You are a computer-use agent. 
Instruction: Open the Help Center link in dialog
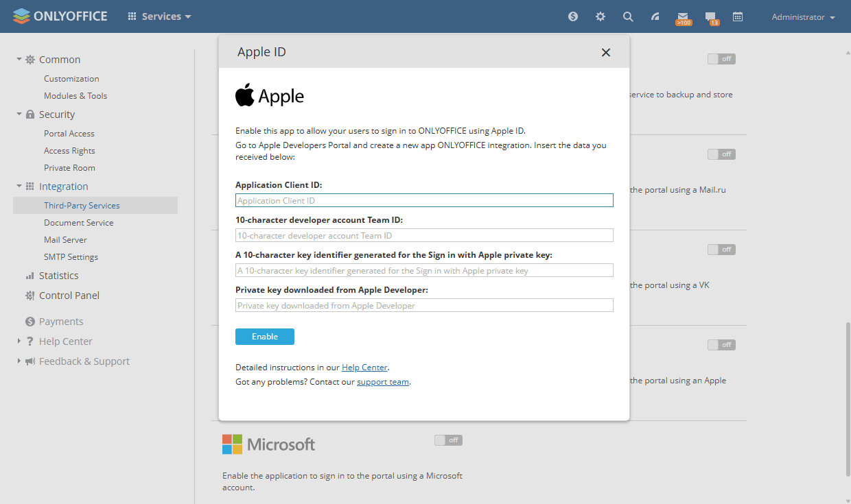(364, 368)
